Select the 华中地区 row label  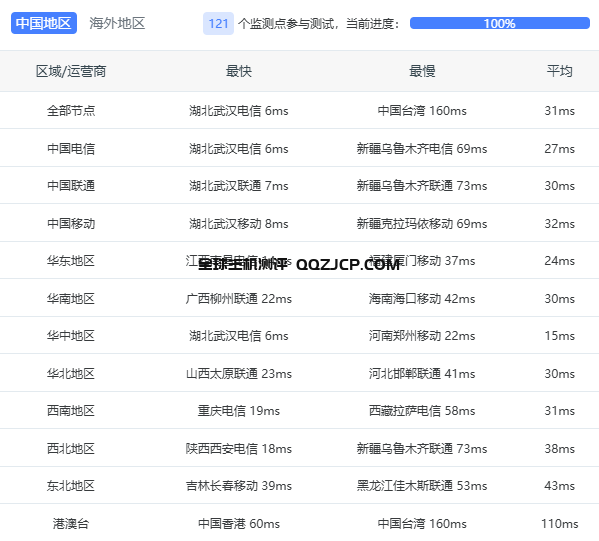pos(71,335)
